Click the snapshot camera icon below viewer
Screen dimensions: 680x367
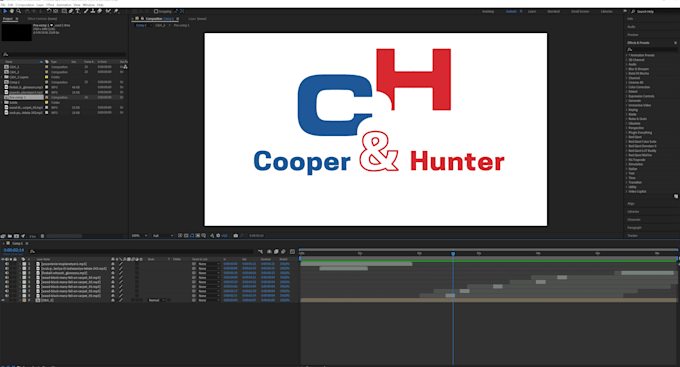click(x=235, y=236)
